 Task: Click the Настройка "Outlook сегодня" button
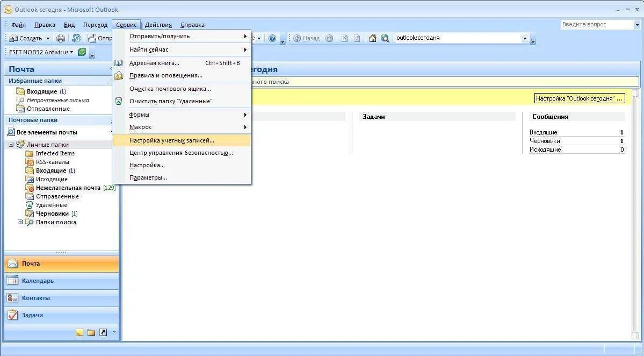tap(580, 98)
